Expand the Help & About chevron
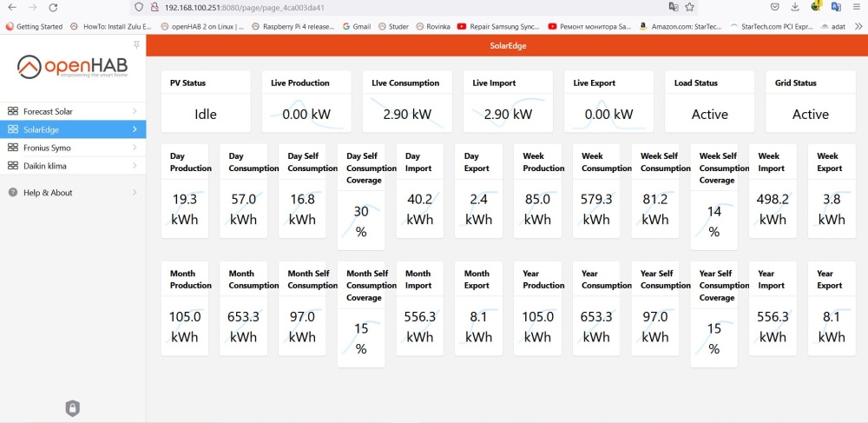The width and height of the screenshot is (868, 423). coord(135,193)
